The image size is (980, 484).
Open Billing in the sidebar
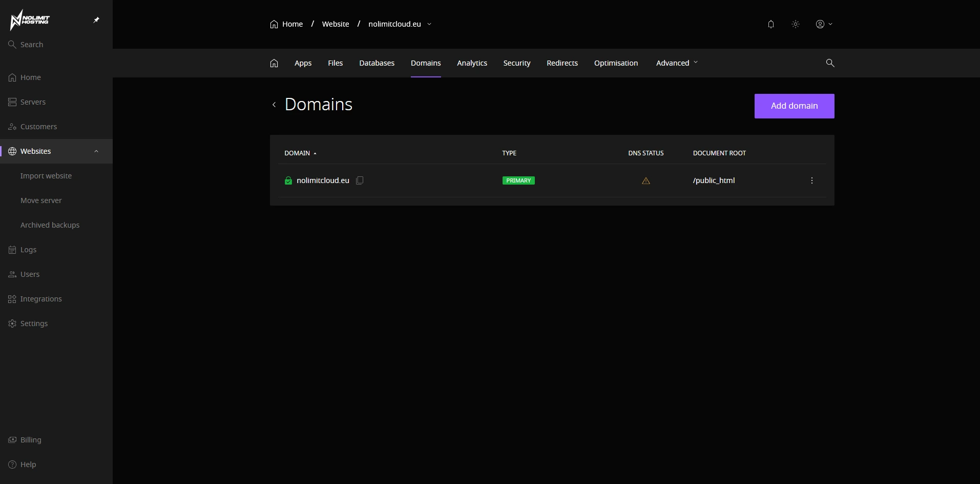(x=56, y=440)
